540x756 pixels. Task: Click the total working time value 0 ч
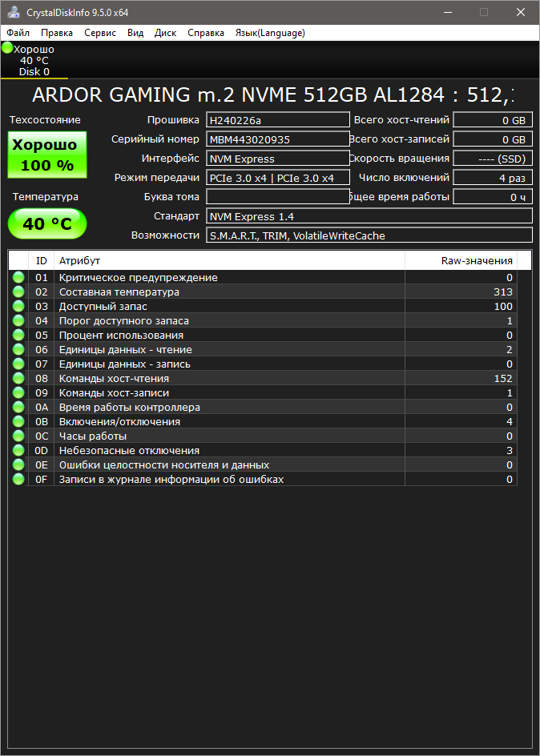pyautogui.click(x=493, y=197)
